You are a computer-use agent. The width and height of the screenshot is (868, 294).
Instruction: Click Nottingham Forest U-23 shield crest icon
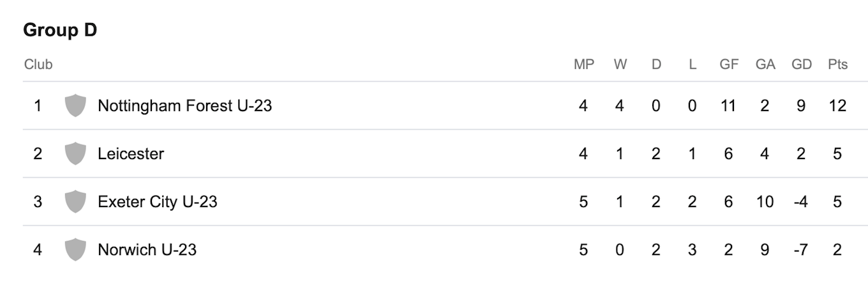coord(75,105)
